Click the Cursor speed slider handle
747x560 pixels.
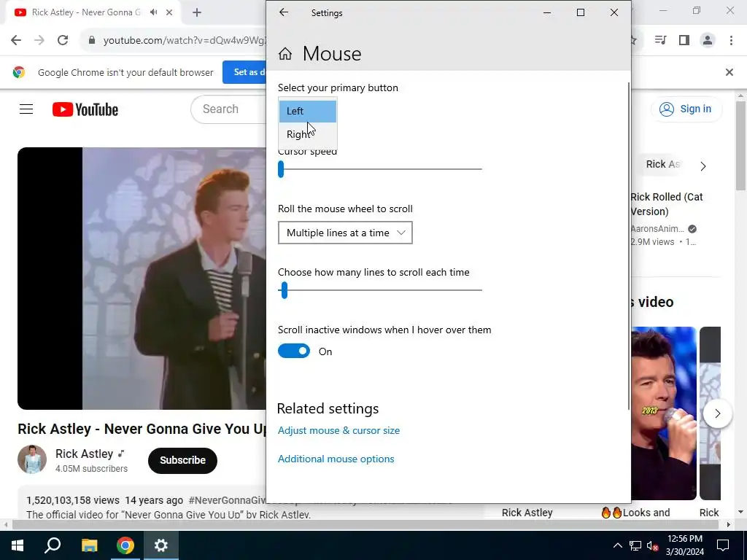click(281, 169)
